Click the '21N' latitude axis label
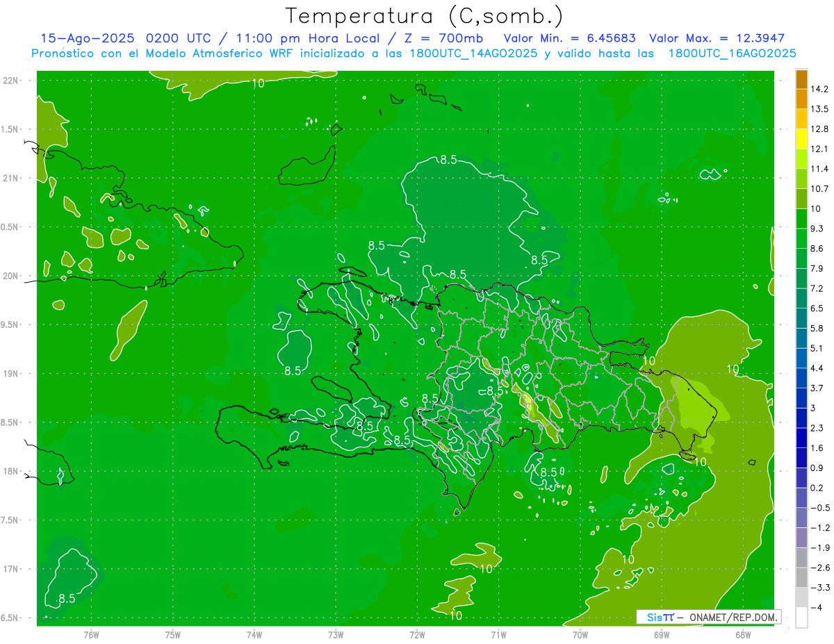834x644 pixels. pyautogui.click(x=10, y=178)
